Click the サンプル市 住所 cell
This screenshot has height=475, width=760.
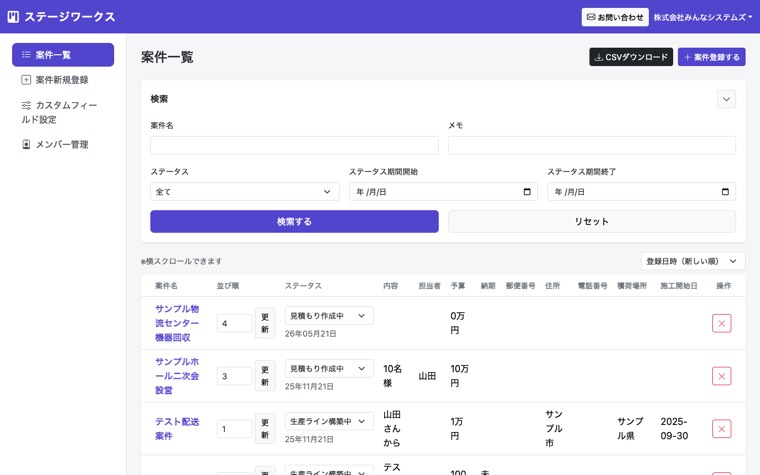coord(554,429)
